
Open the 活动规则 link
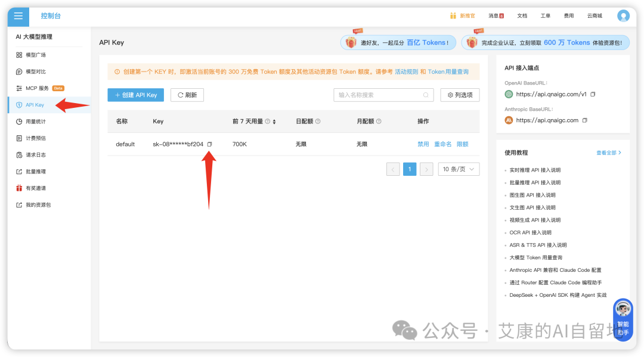point(406,72)
